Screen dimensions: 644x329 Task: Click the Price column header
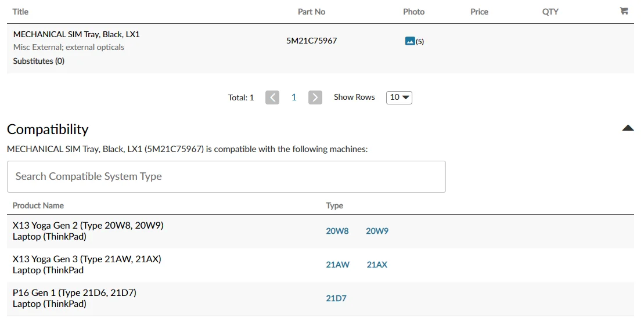click(x=479, y=12)
